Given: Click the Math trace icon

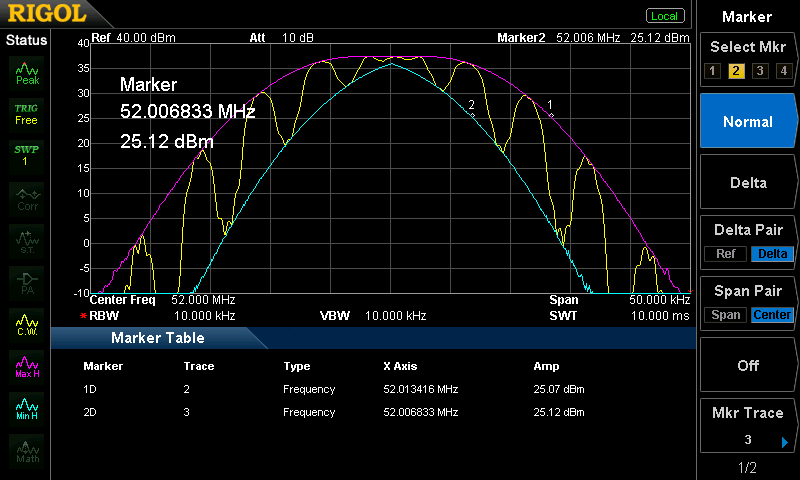Looking at the screenshot, I should coord(27,450).
